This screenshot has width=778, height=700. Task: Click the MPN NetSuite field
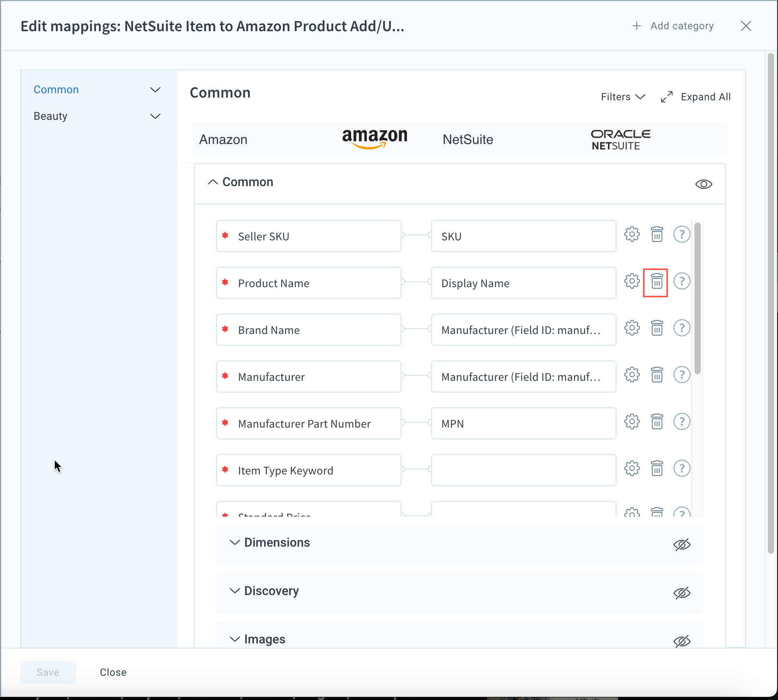(x=524, y=423)
